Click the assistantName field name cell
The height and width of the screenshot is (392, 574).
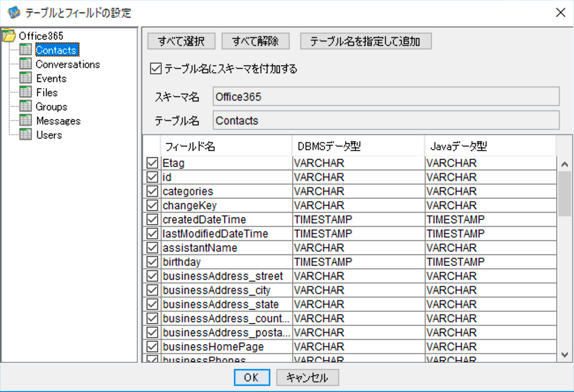[x=226, y=248]
